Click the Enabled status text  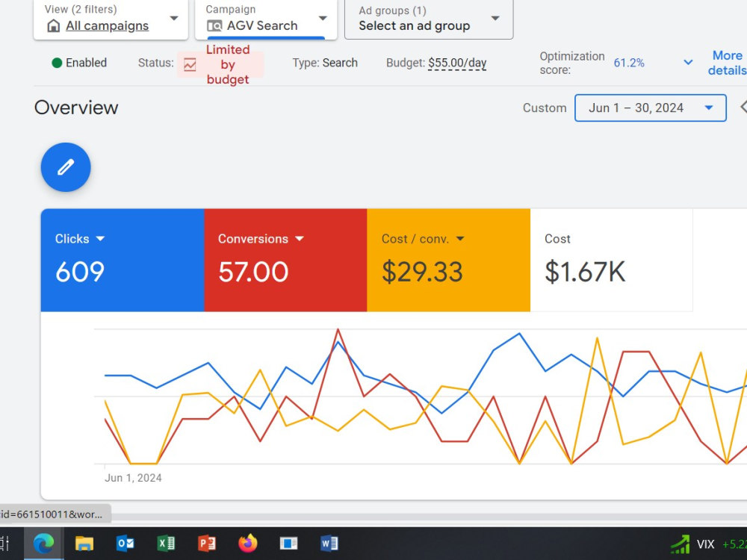86,63
